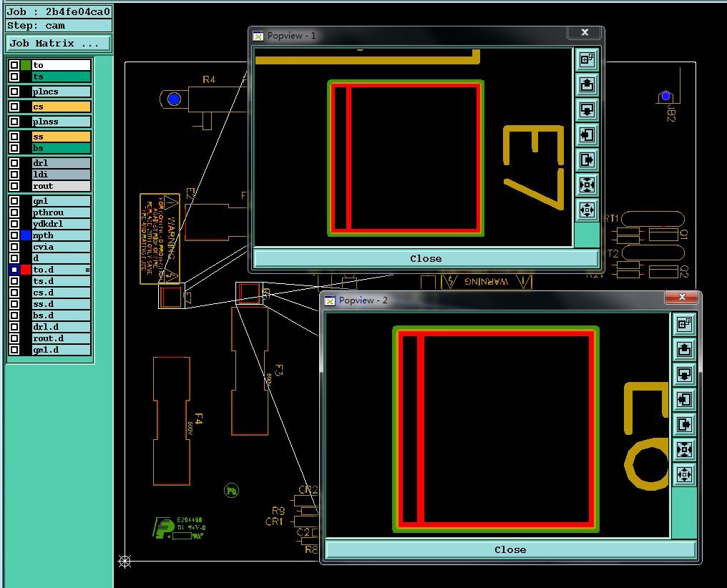Open the Job Matrix ... button

(59, 43)
